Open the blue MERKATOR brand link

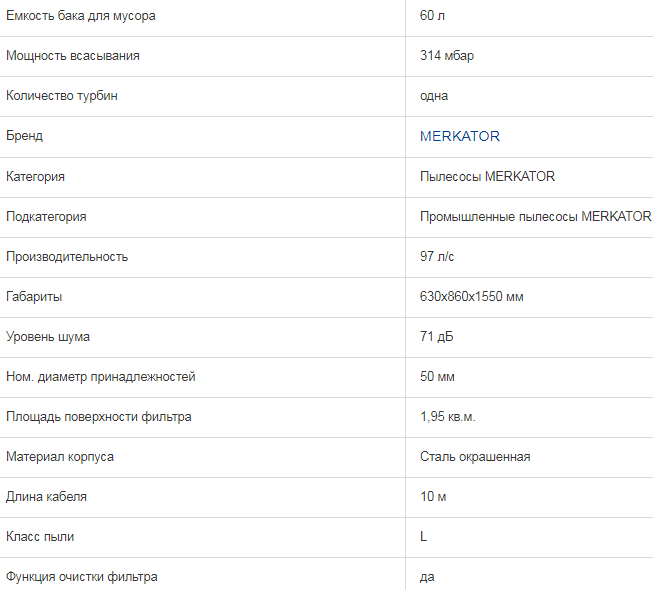click(459, 136)
